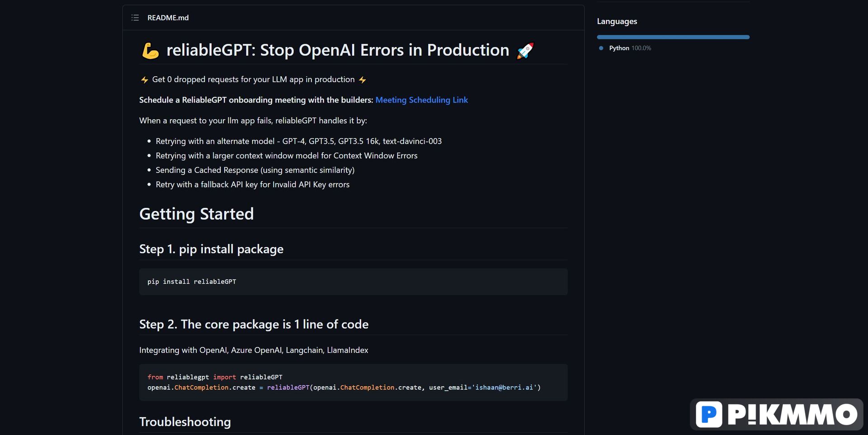Click the Troubleshooting heading
The image size is (868, 435).
click(185, 422)
